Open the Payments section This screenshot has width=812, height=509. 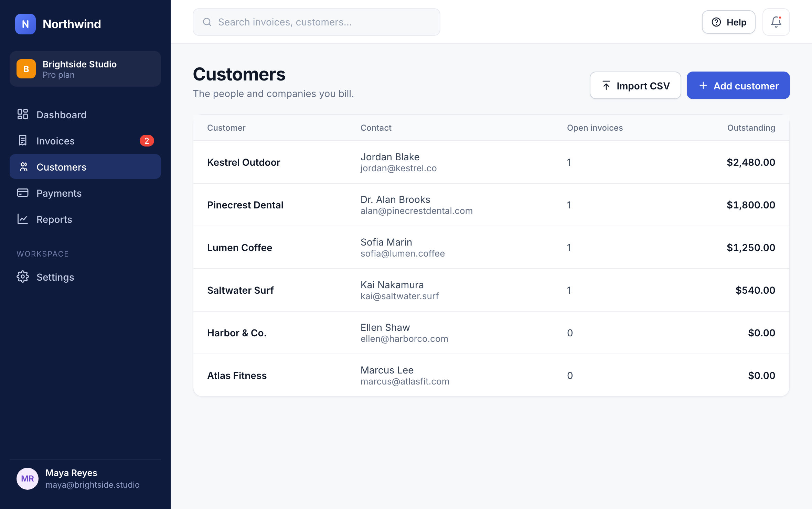85,193
